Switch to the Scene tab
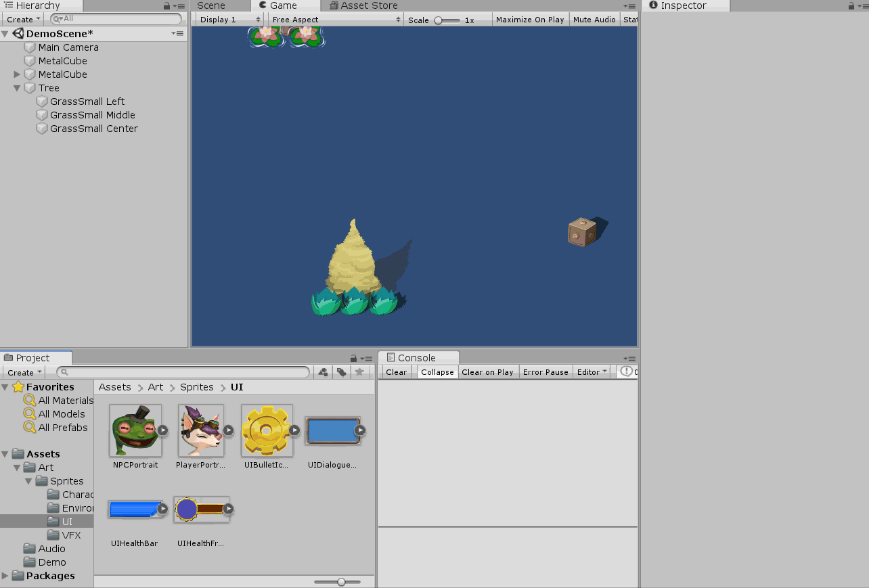869x588 pixels. click(x=211, y=5)
